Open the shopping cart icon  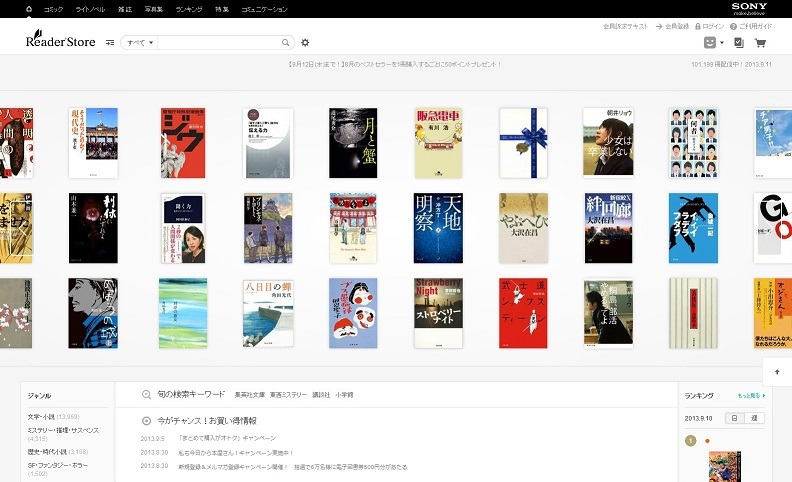(760, 43)
